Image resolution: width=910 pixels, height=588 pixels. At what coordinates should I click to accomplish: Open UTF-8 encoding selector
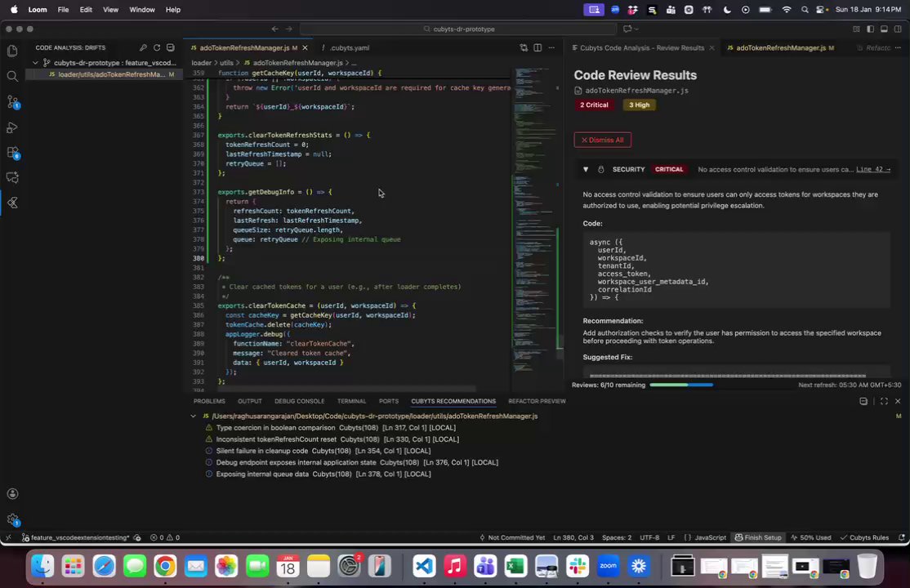pos(649,537)
